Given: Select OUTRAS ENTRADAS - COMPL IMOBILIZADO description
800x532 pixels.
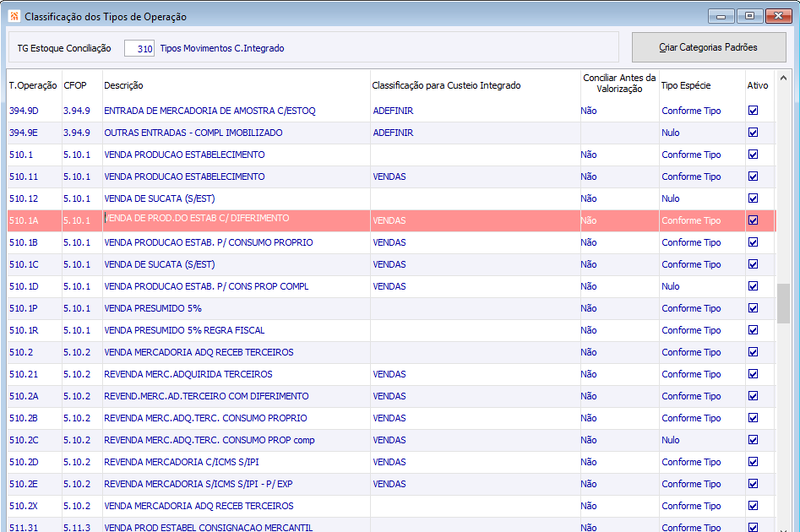Looking at the screenshot, I should coord(193,133).
